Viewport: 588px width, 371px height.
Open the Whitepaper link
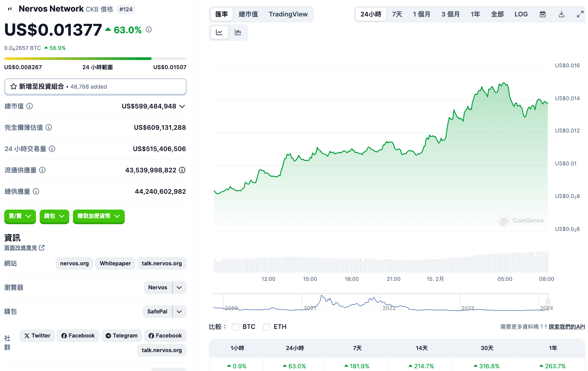coord(115,263)
